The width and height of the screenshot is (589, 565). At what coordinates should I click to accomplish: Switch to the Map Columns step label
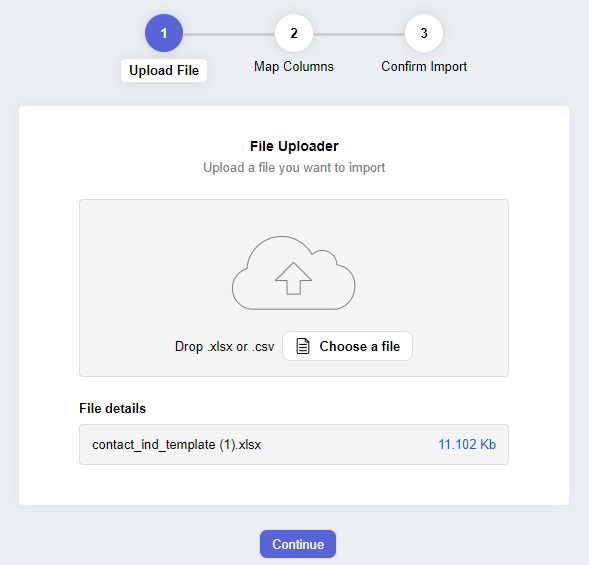294,66
